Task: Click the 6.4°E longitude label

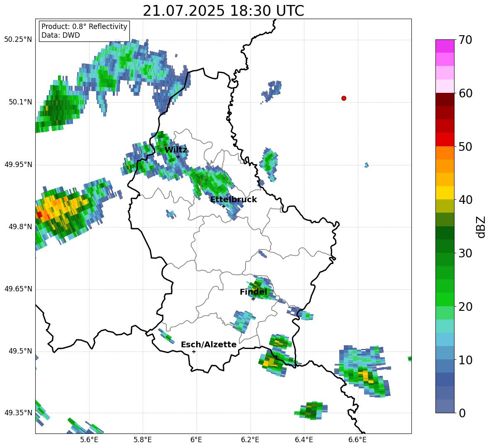Action: pyautogui.click(x=304, y=440)
